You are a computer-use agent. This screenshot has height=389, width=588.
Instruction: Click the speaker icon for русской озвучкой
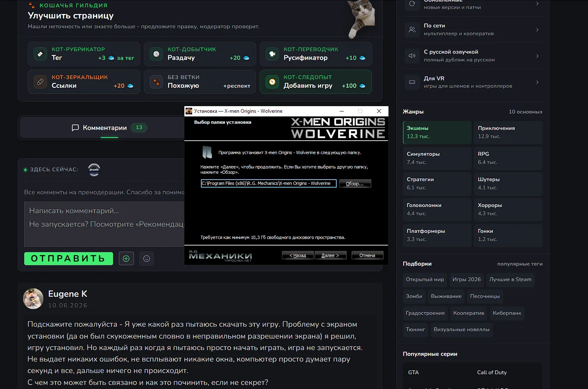tap(412, 56)
